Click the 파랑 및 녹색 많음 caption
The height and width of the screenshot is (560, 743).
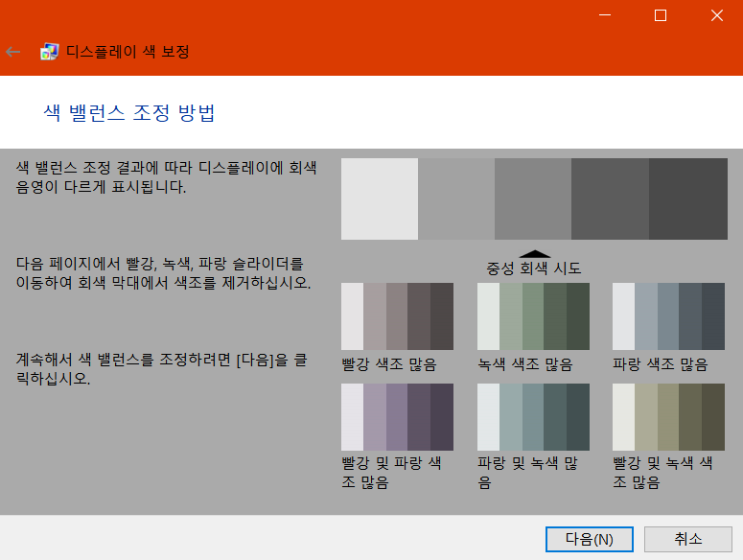point(527,473)
